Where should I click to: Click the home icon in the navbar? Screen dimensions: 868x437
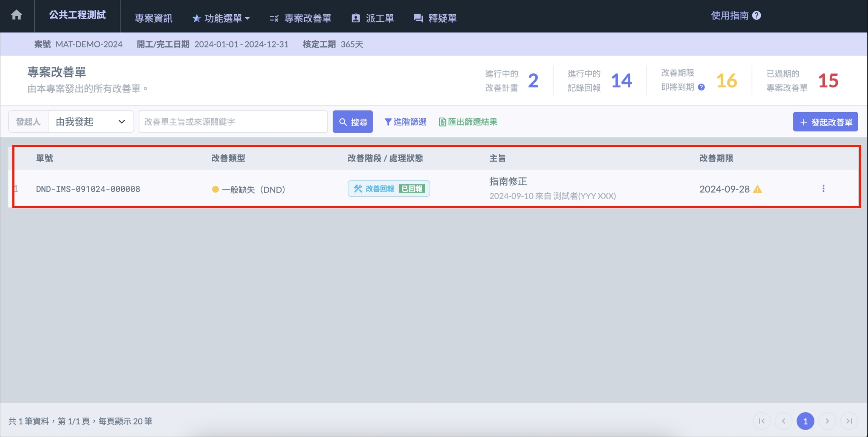coord(17,15)
